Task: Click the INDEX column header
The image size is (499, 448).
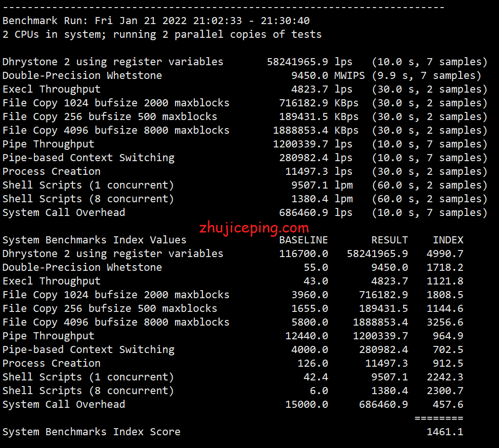Action: pyautogui.click(x=448, y=240)
